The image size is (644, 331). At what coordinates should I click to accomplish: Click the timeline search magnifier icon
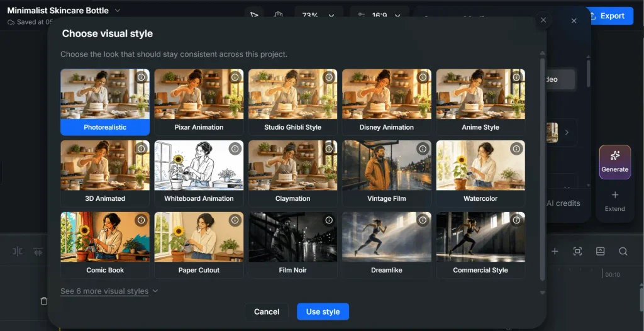click(623, 251)
